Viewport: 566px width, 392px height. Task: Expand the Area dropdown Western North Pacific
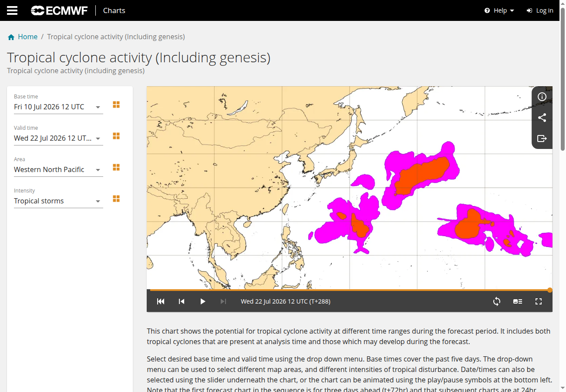tap(58, 169)
